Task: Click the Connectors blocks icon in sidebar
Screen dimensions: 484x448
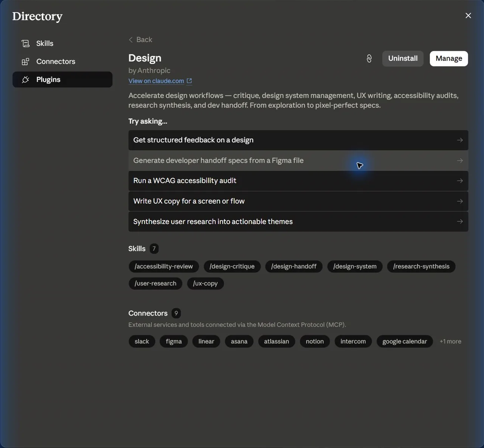Action: (25, 61)
